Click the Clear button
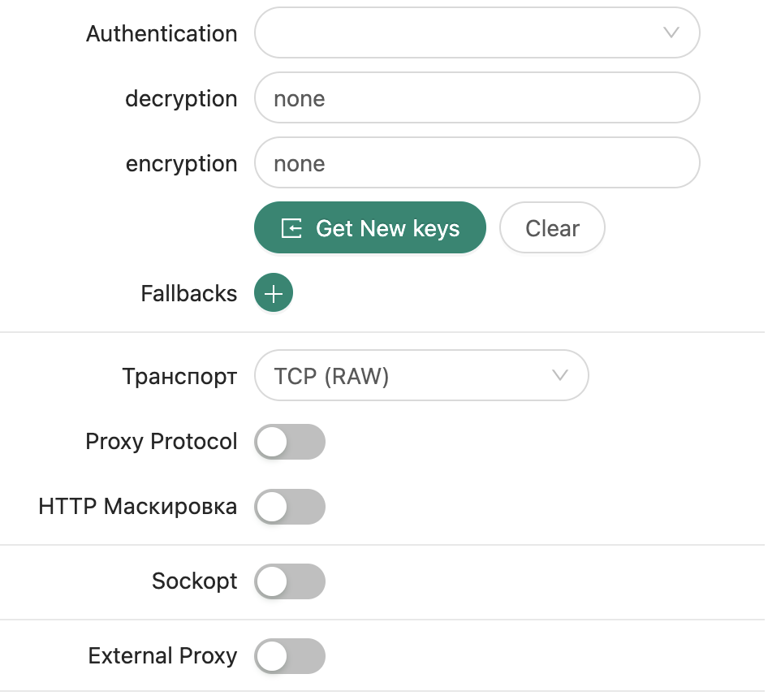The image size is (768, 700). pyautogui.click(x=552, y=227)
